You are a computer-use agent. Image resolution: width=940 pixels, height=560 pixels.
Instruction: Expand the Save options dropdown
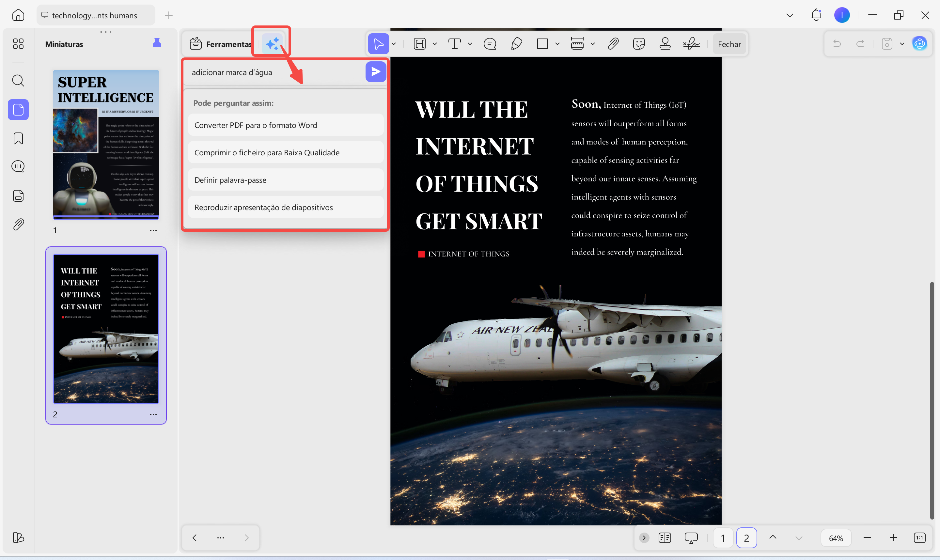pos(902,43)
